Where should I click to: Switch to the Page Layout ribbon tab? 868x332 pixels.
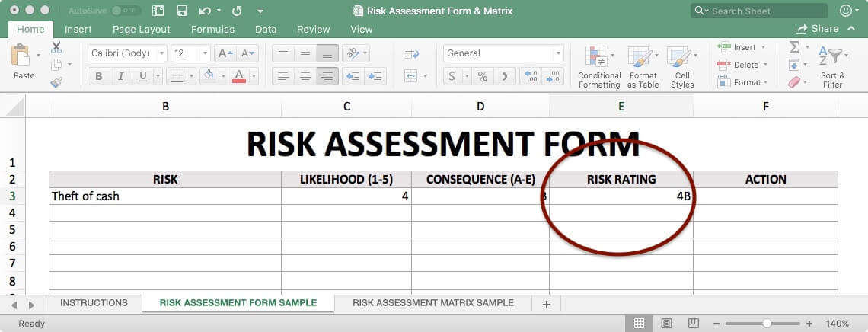[141, 30]
